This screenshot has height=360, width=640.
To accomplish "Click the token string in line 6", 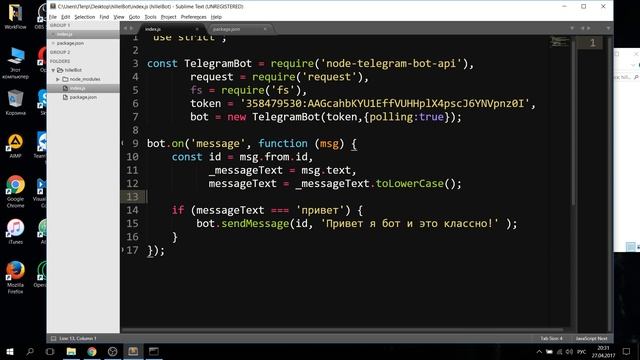I will coord(384,104).
